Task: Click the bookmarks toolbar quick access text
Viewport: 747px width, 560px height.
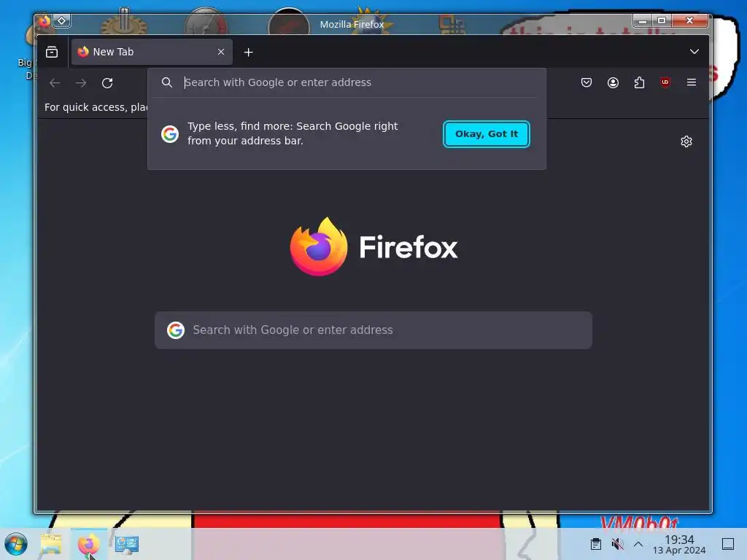Action: [x=96, y=107]
